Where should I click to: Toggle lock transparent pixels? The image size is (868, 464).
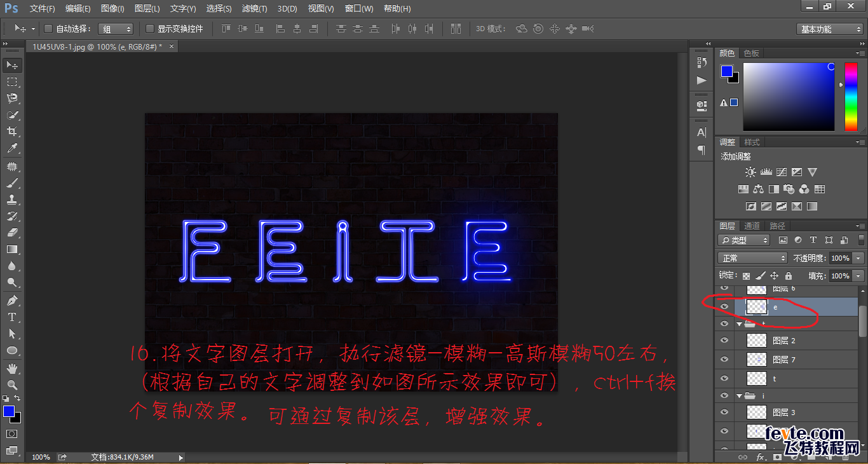click(746, 276)
